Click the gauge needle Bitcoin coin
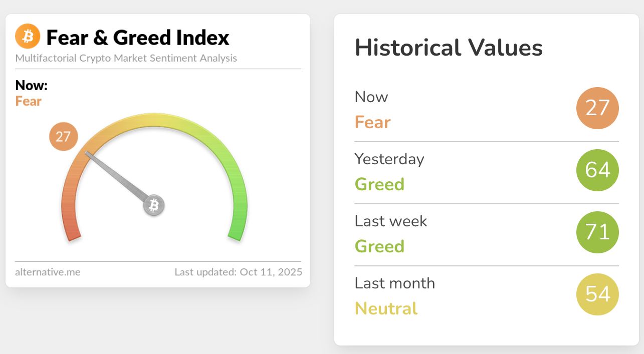This screenshot has height=354, width=644. [154, 205]
